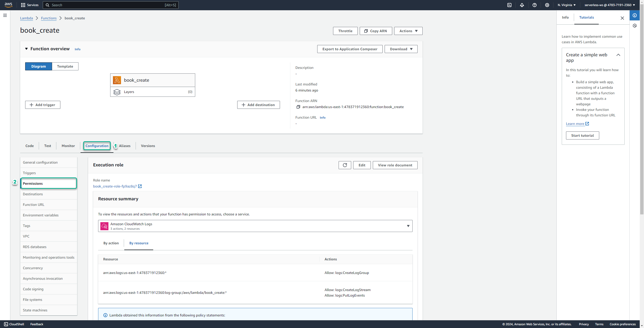This screenshot has height=328, width=644.
Task: Click the Feedback link in the footer
Action: click(x=37, y=324)
